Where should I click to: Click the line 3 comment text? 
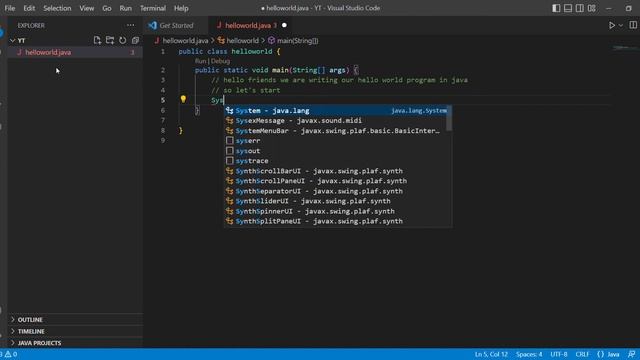pos(339,80)
